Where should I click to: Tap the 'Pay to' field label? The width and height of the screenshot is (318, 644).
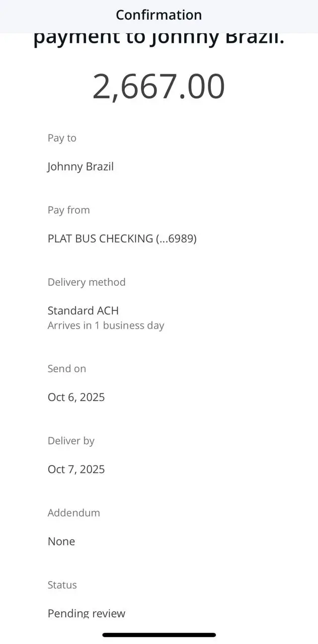(62, 138)
